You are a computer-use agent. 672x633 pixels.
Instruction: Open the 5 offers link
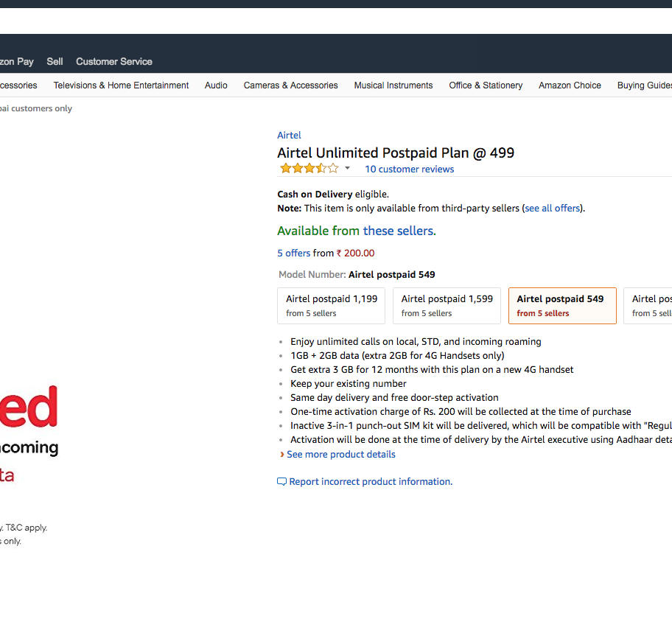[x=293, y=253]
